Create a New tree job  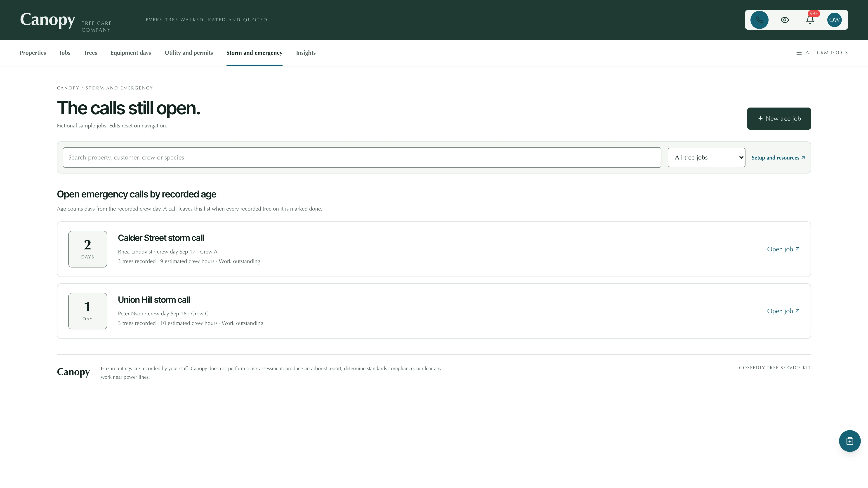779,119
